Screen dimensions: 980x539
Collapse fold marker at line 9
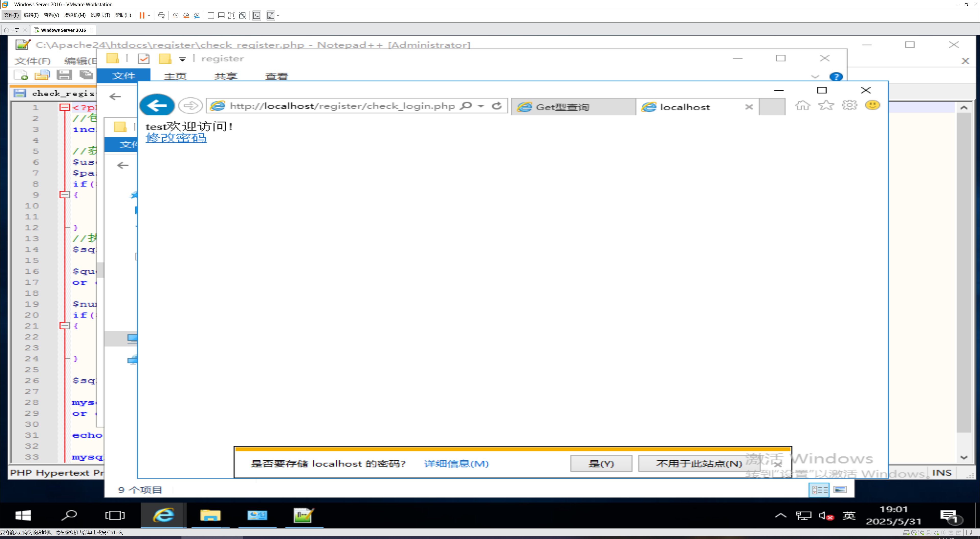65,195
